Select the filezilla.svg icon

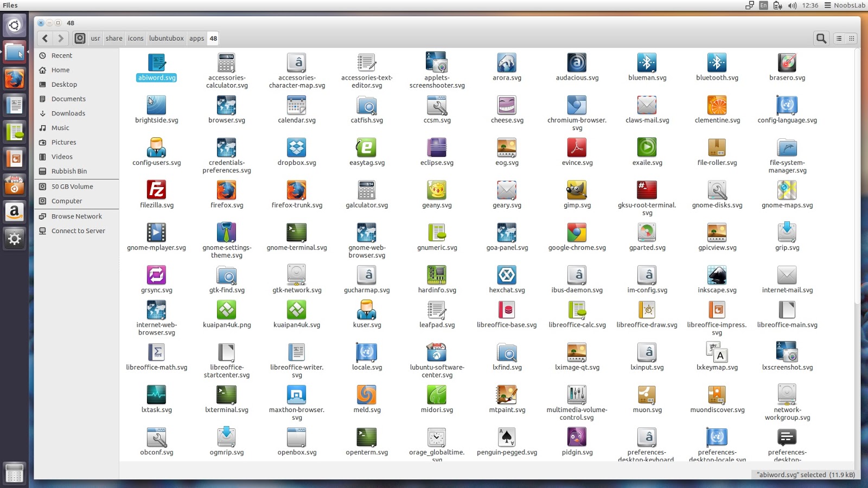156,191
